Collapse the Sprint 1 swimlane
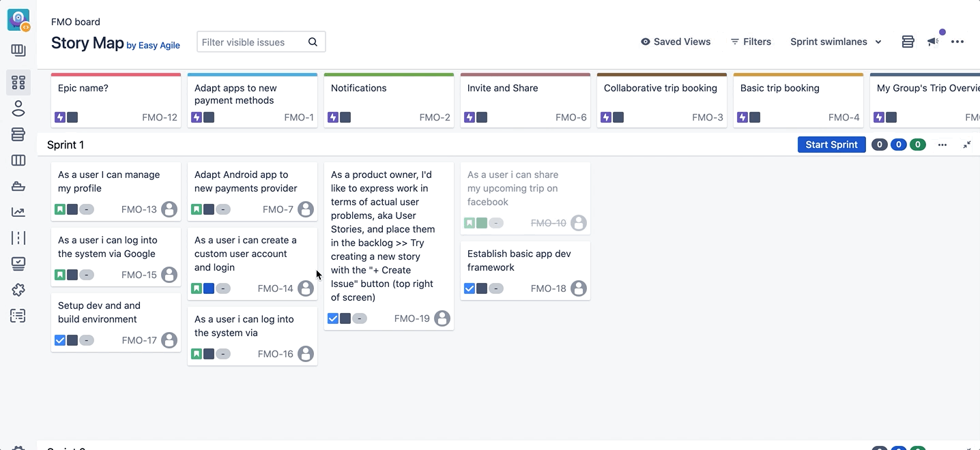980x450 pixels. coord(967,145)
